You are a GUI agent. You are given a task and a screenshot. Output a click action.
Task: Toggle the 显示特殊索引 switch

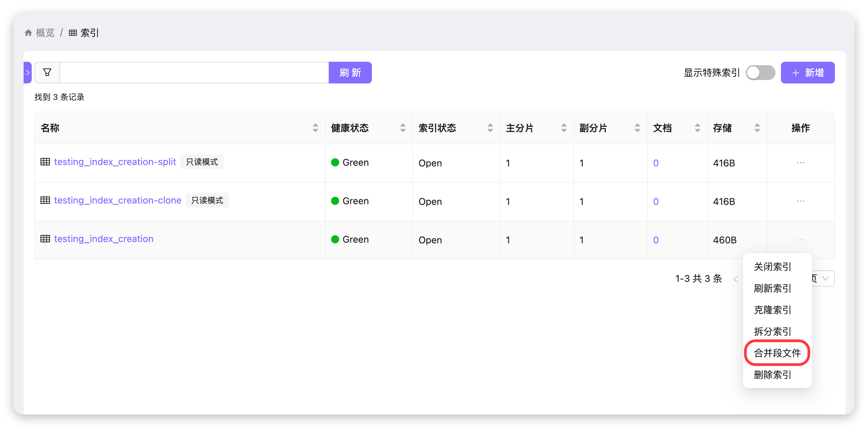(760, 73)
